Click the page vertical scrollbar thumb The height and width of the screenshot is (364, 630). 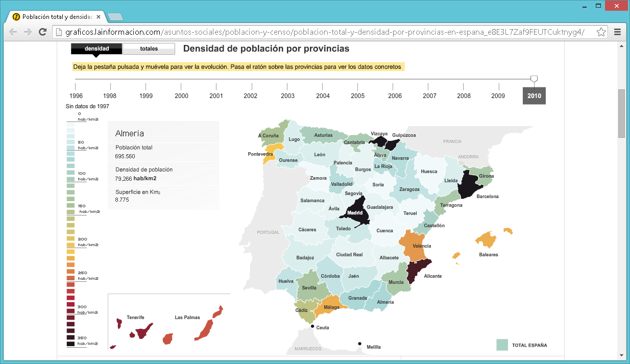point(621,113)
